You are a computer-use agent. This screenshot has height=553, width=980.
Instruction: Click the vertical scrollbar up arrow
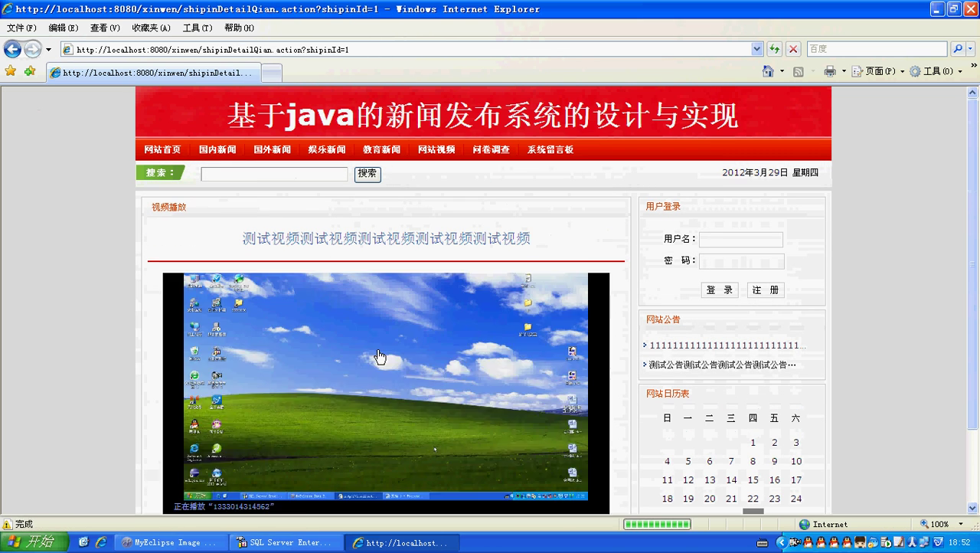point(973,91)
